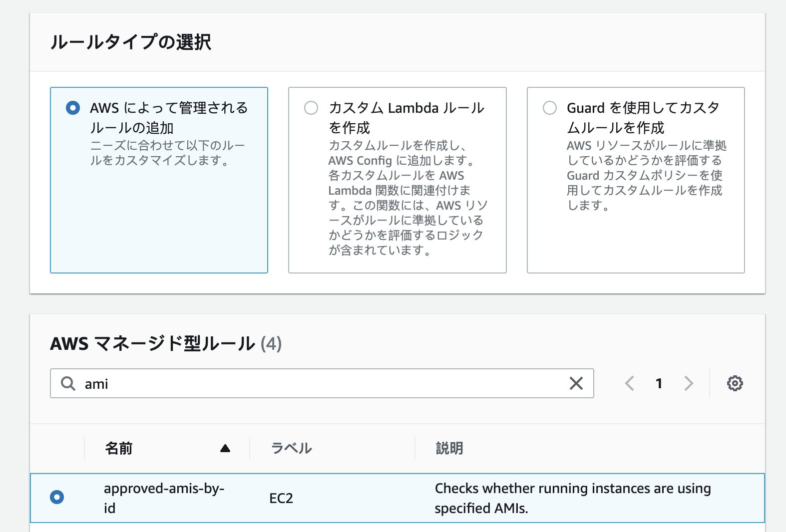This screenshot has width=786, height=532.
Task: Click the Guard を使用してカスタムルールを作成 title
Action: pos(643,118)
